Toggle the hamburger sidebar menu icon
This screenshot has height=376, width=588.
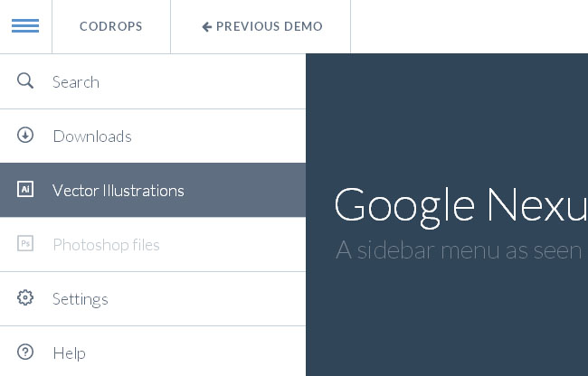click(25, 26)
